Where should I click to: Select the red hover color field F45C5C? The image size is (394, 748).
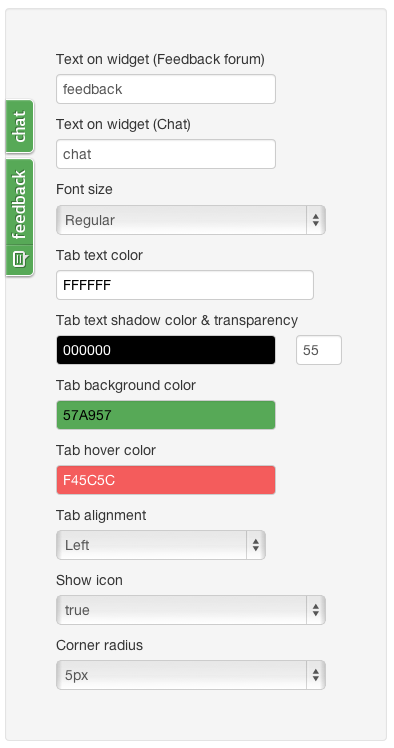pos(166,480)
